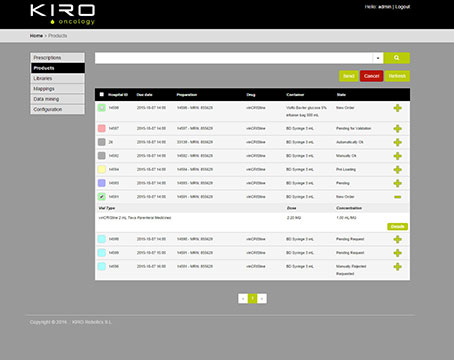
Task: Tick the purple checkbox of the Pending row
Action: (x=102, y=183)
